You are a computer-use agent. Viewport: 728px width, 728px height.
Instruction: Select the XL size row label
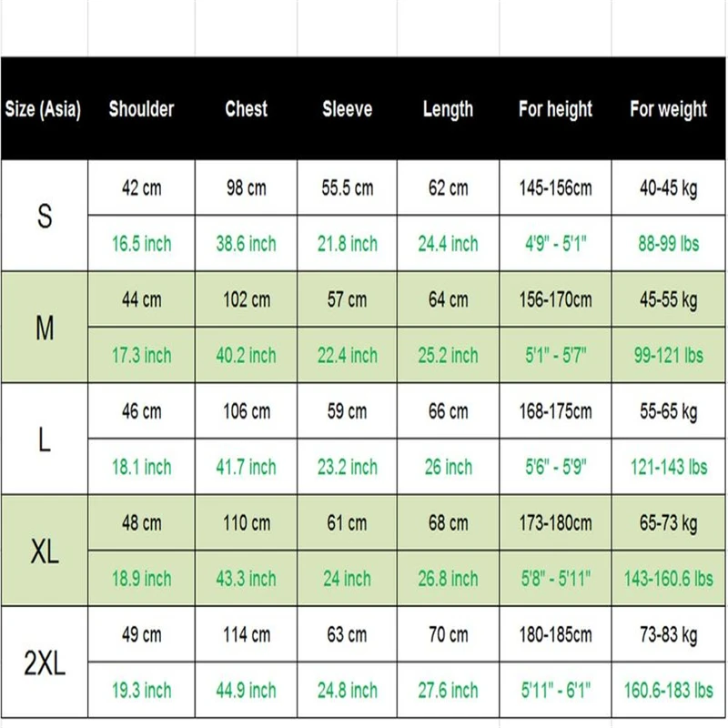point(44,551)
